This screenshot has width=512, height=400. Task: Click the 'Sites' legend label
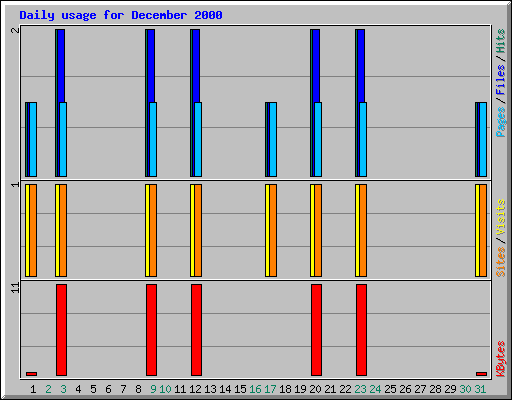coord(500,262)
